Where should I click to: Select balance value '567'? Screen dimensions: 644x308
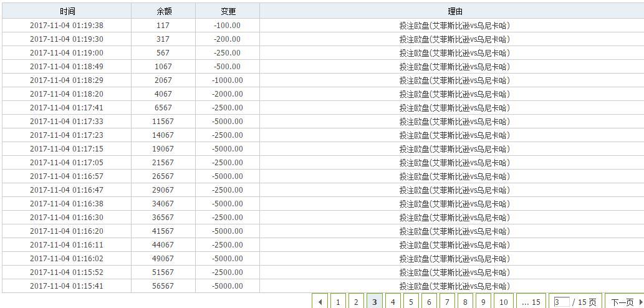click(163, 53)
